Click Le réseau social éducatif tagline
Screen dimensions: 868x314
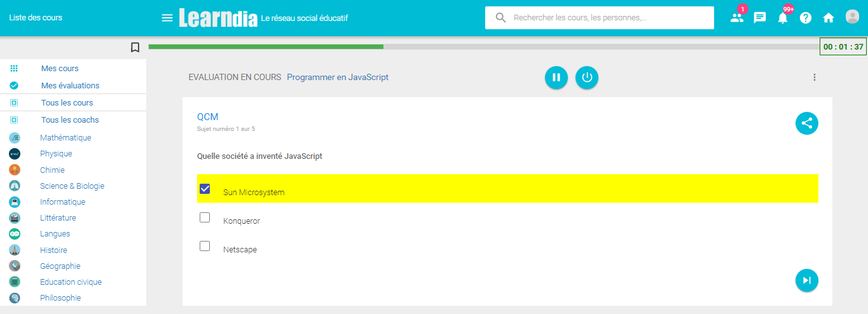[305, 18]
